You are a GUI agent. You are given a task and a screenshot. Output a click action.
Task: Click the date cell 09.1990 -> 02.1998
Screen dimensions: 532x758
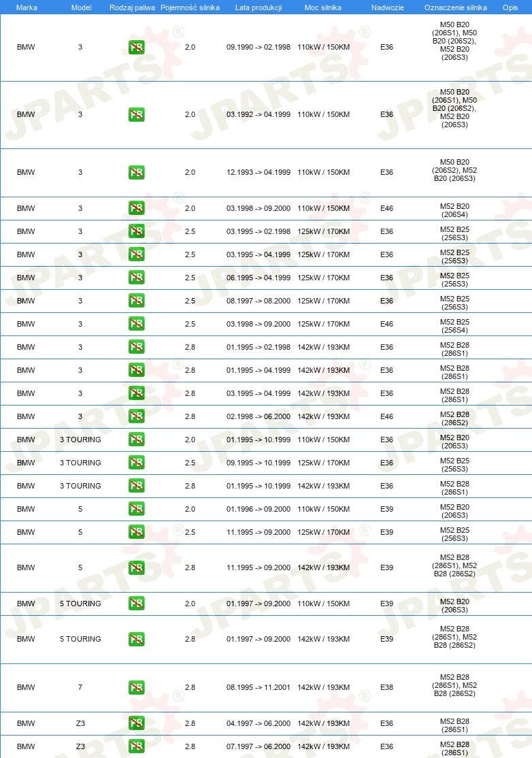point(259,48)
